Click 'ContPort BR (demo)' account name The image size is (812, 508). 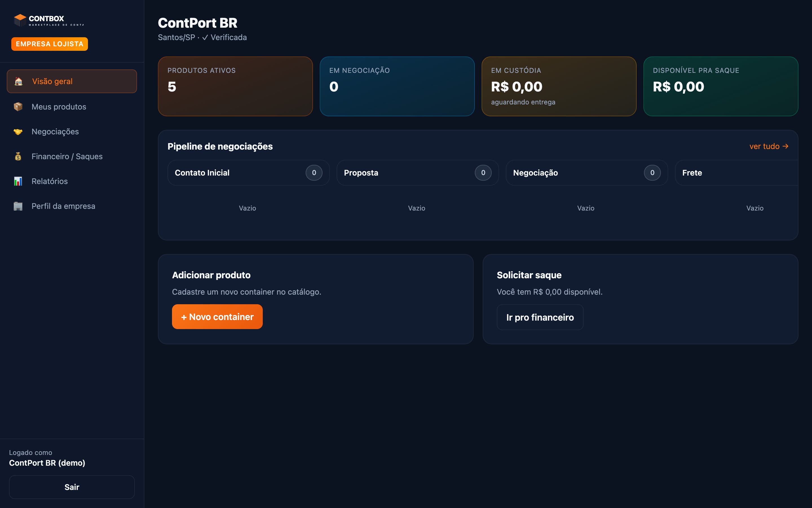tap(47, 463)
